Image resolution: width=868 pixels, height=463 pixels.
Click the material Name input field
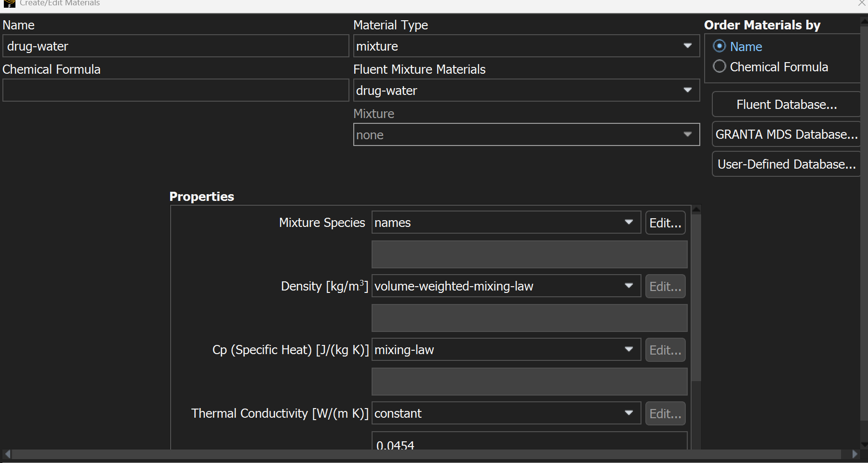point(175,46)
